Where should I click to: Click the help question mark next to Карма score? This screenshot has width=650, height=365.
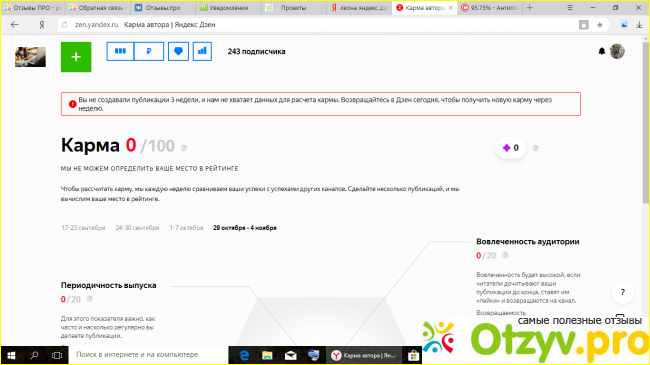184,148
